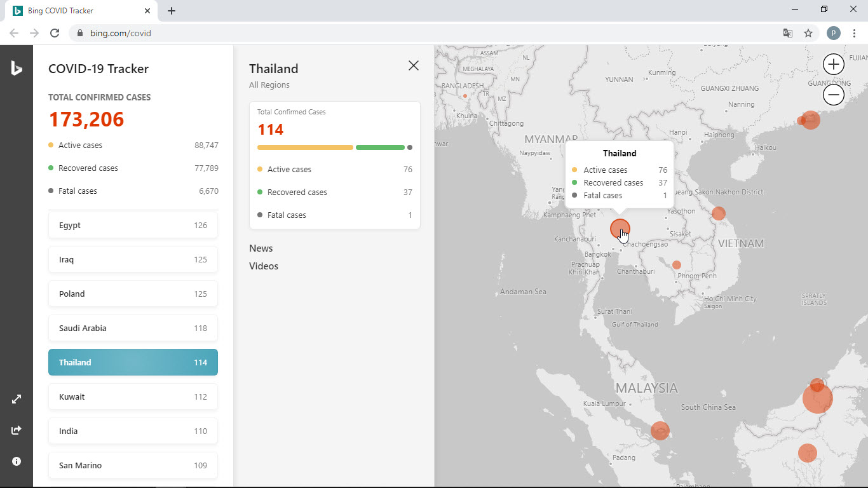868x488 pixels.
Task: Click the Ho Chi Minh City label
Action: pyautogui.click(x=730, y=299)
